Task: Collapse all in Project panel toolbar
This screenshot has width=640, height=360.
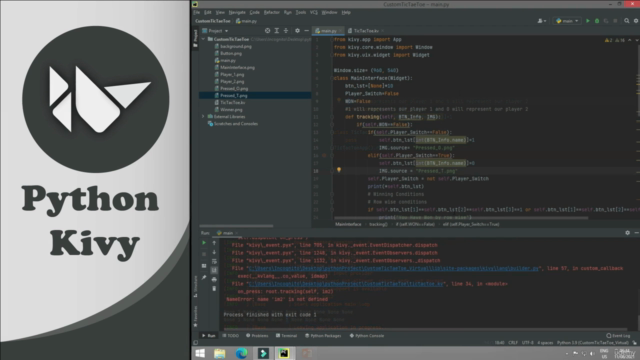Action: 286,31
